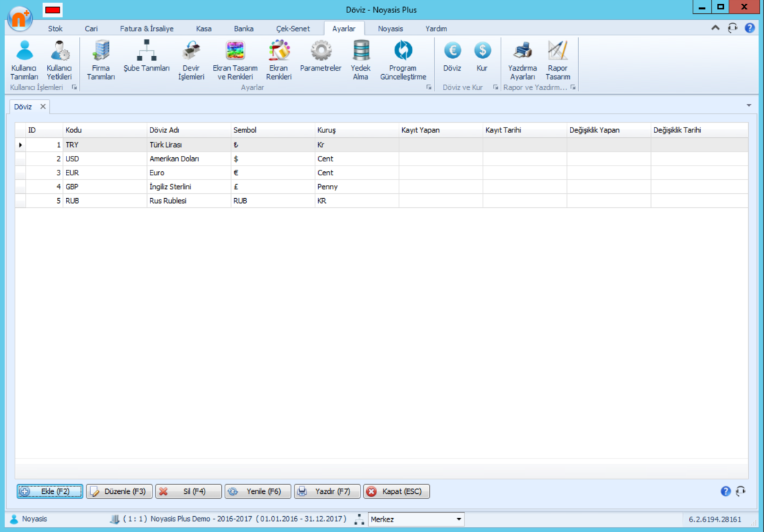Image resolution: width=764 pixels, height=532 pixels.
Task: Switch to the Çek-Senet ribbon tab
Action: 293,28
